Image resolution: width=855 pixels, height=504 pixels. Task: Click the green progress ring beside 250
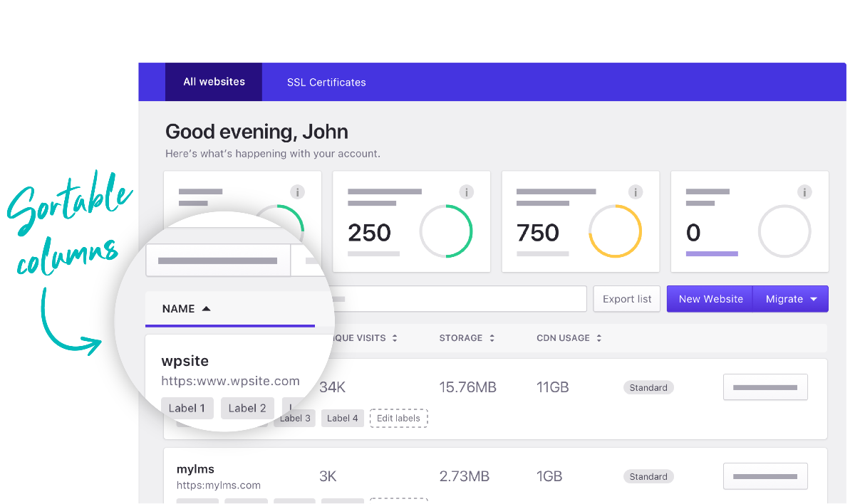[x=446, y=231]
